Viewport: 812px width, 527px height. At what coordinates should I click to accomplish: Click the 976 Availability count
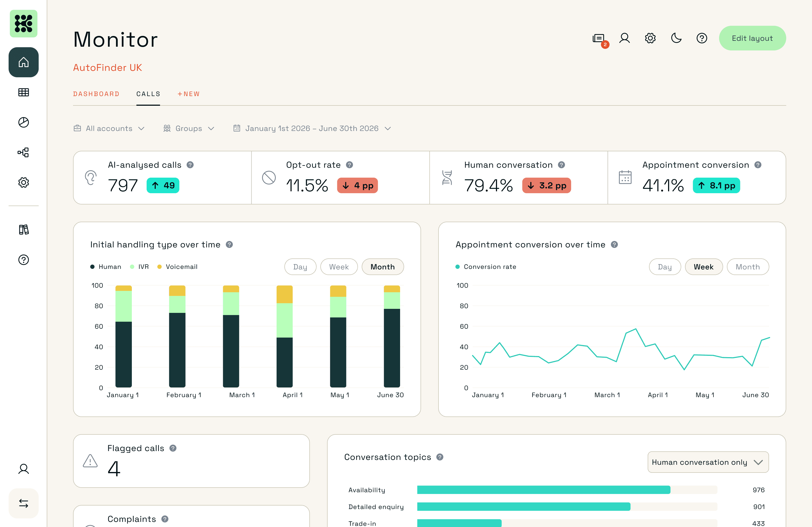759,490
